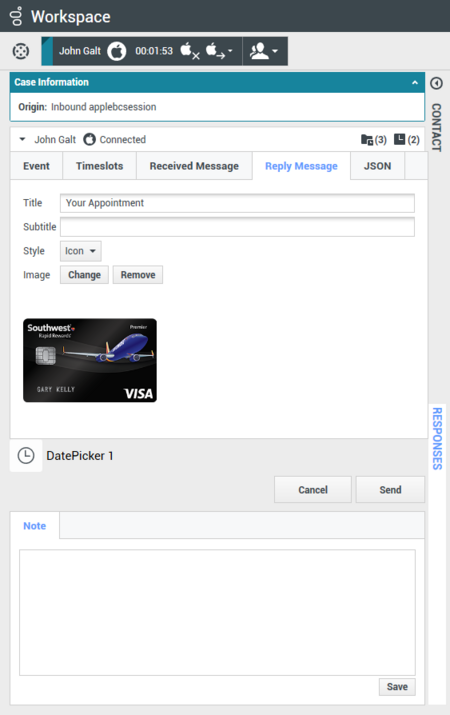Expand the John Galt party dropdown arrow

point(22,140)
